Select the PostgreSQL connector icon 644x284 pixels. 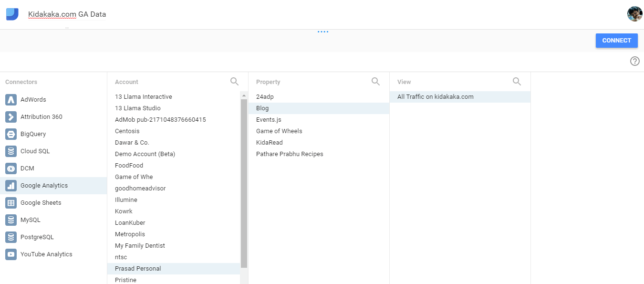(x=11, y=237)
